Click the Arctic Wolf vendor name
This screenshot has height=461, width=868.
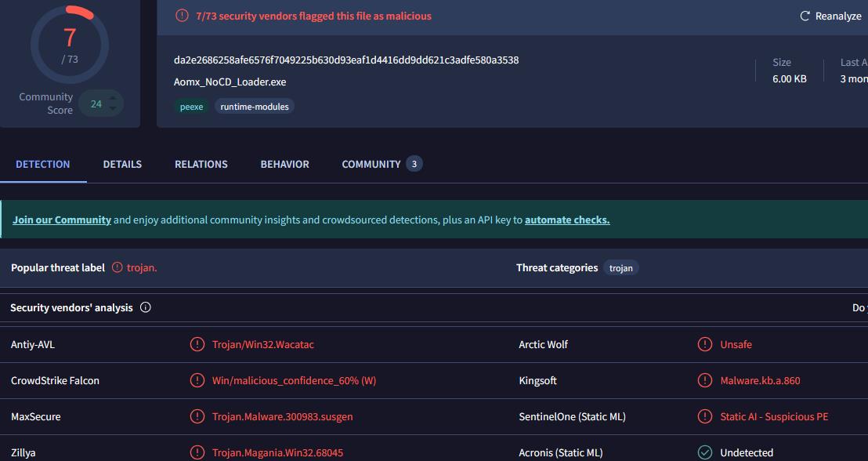click(543, 345)
